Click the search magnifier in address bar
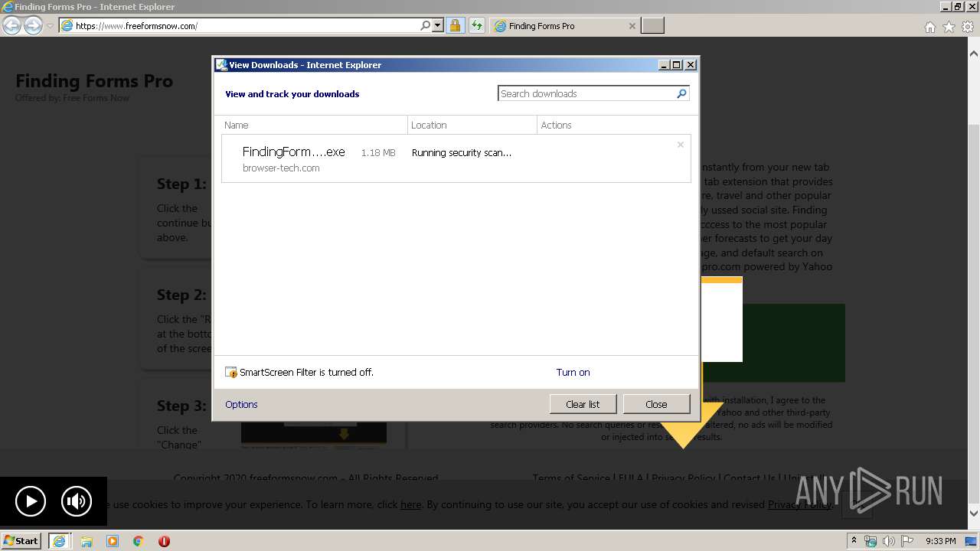Viewport: 980px width, 551px height. tap(426, 25)
